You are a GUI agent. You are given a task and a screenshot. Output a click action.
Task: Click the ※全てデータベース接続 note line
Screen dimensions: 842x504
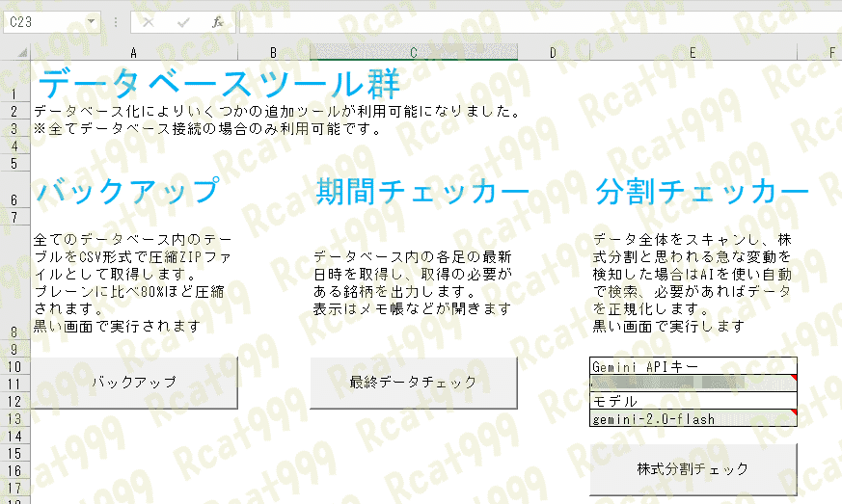point(207,129)
